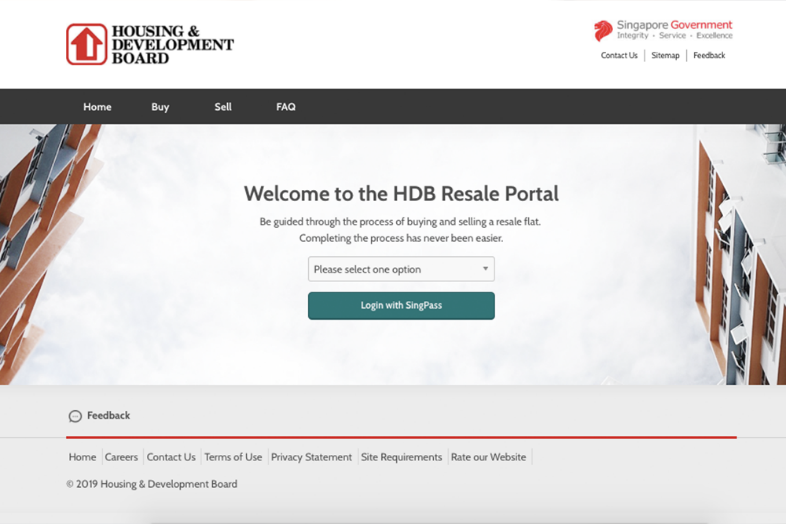This screenshot has height=524, width=786.
Task: Click the Login with SingPass button
Action: tap(402, 306)
